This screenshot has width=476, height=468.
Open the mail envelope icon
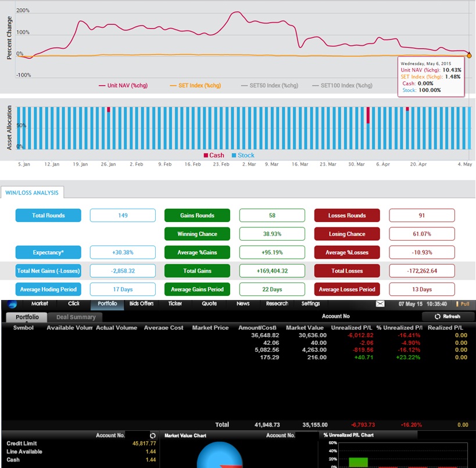[380, 303]
